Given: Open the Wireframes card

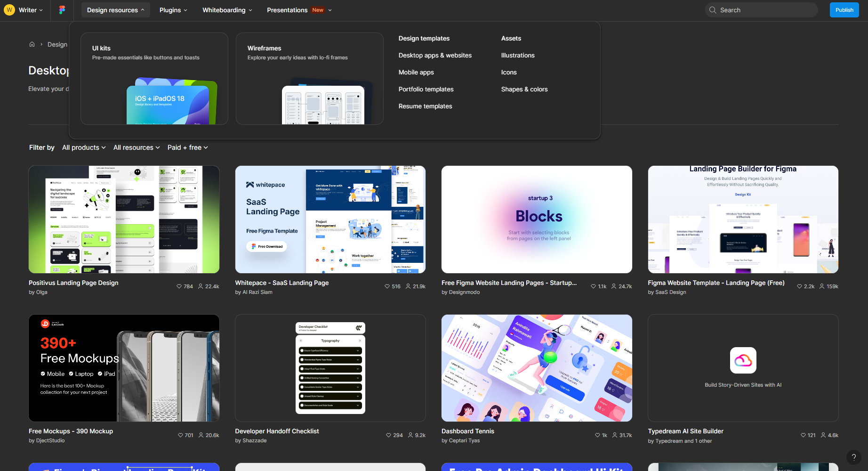Looking at the screenshot, I should [x=310, y=79].
